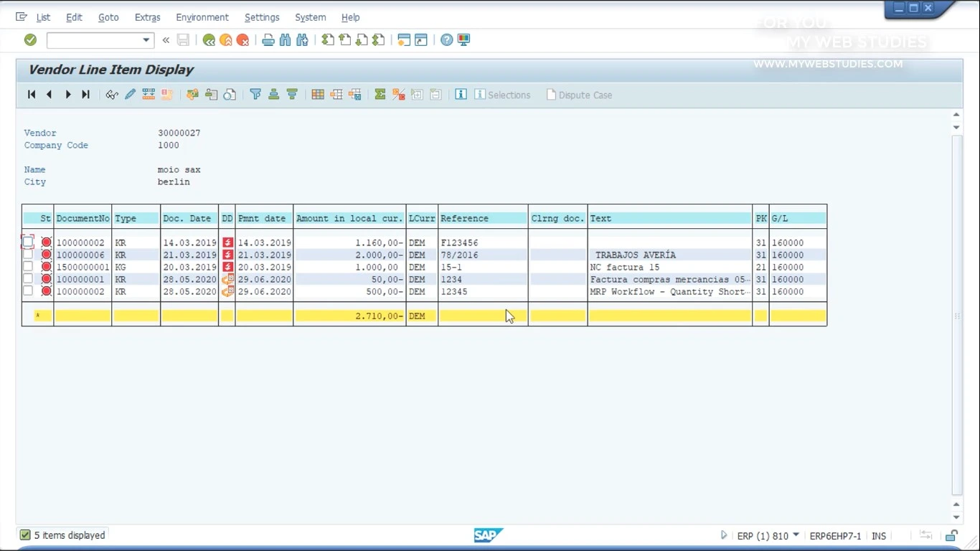Viewport: 980px width, 551px height.
Task: Open the Extras menu
Action: tap(148, 17)
